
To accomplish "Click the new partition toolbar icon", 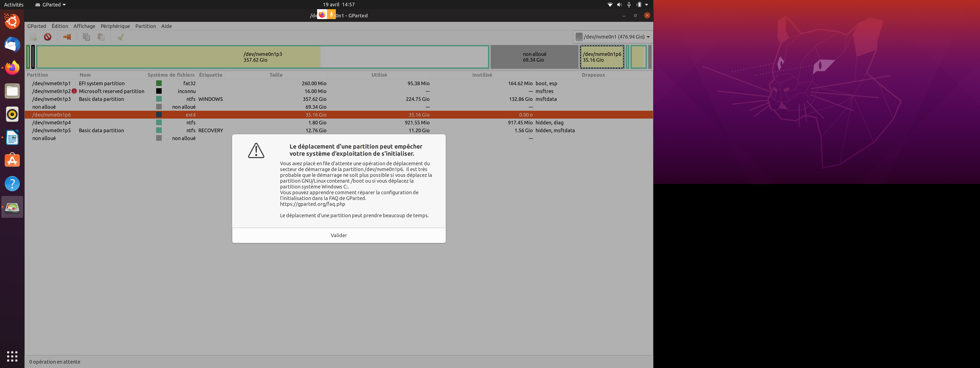I will tap(34, 37).
